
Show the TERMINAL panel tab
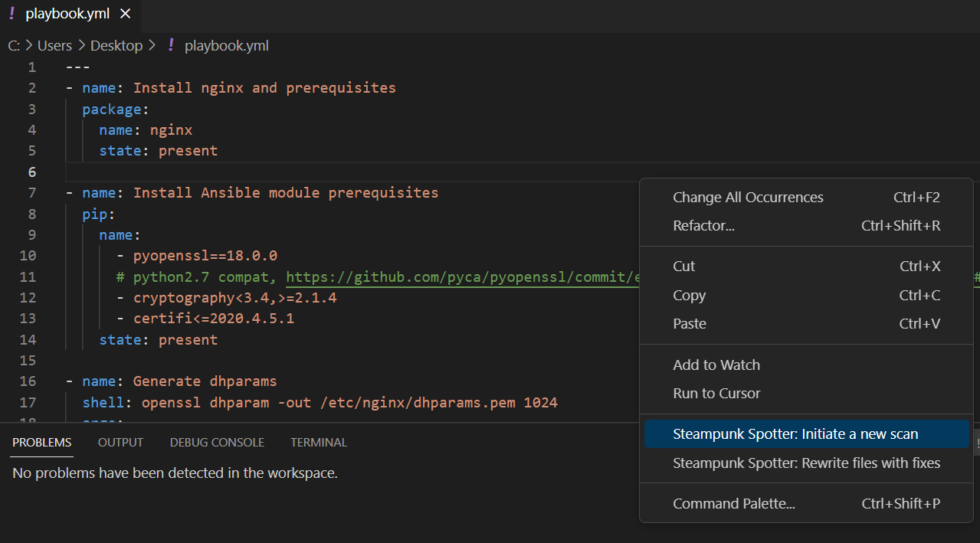tap(319, 443)
